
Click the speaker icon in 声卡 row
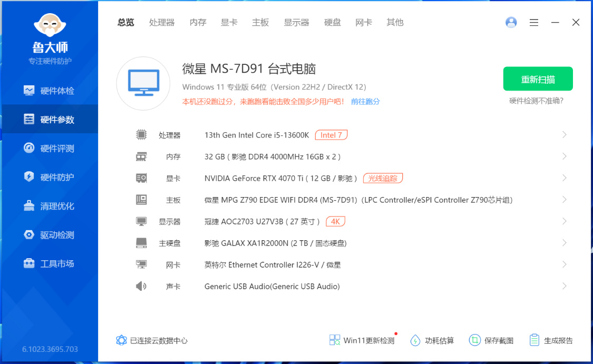(141, 286)
